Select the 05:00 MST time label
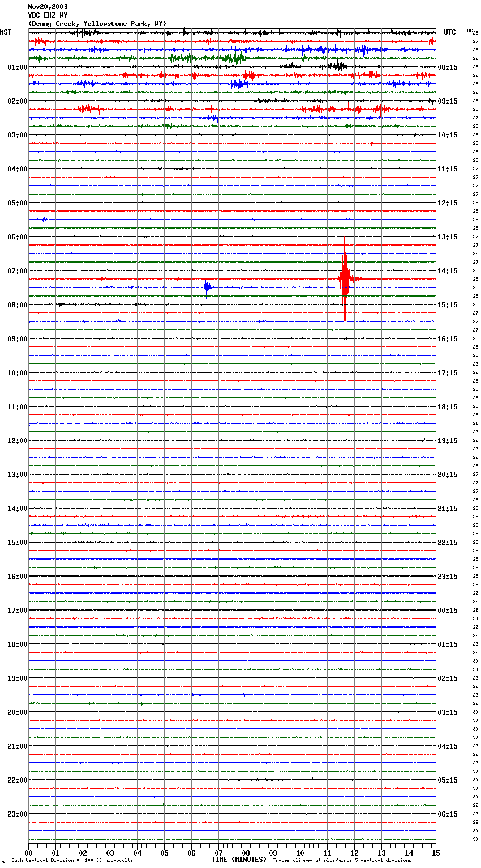This screenshot has height=868, width=481. coord(18,203)
